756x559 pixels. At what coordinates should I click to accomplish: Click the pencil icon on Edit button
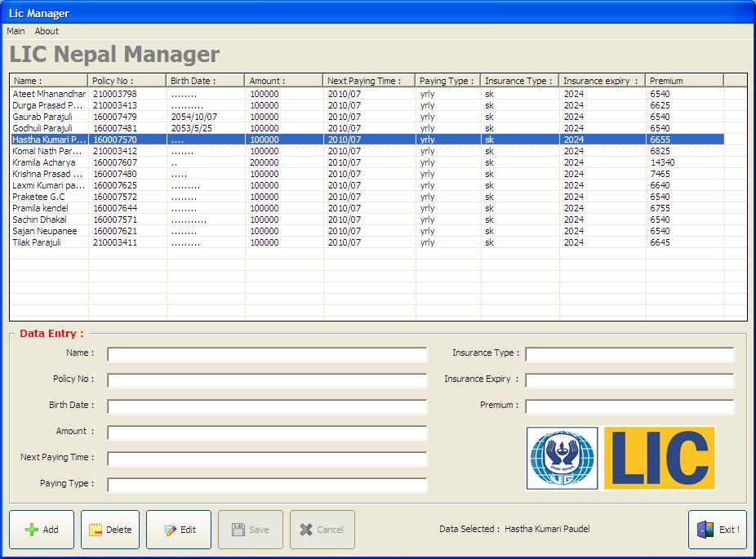pyautogui.click(x=170, y=530)
